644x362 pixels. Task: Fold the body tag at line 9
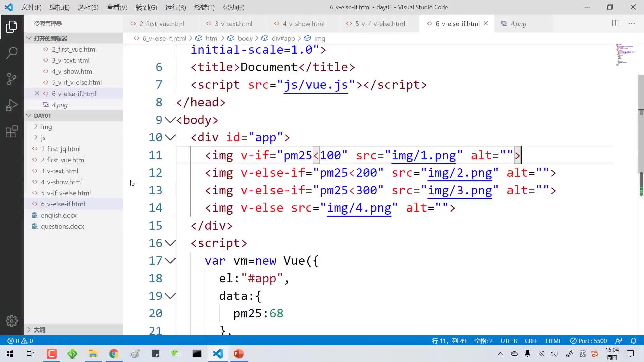[x=170, y=120]
